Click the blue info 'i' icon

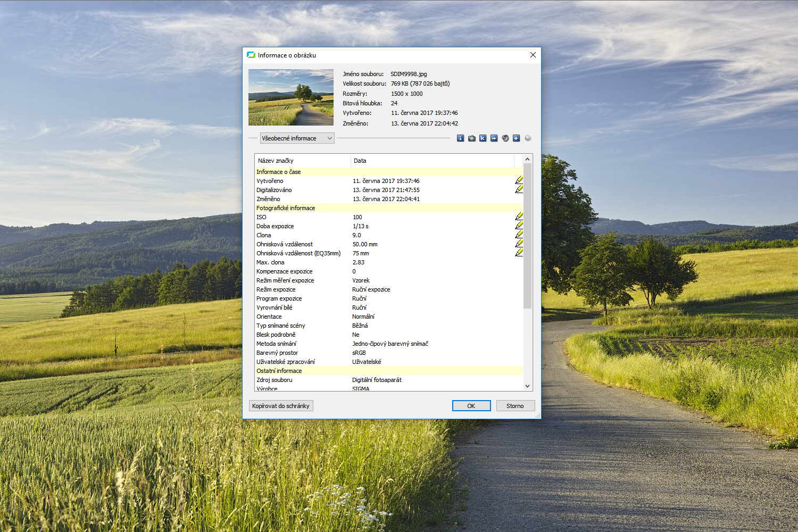tap(460, 138)
